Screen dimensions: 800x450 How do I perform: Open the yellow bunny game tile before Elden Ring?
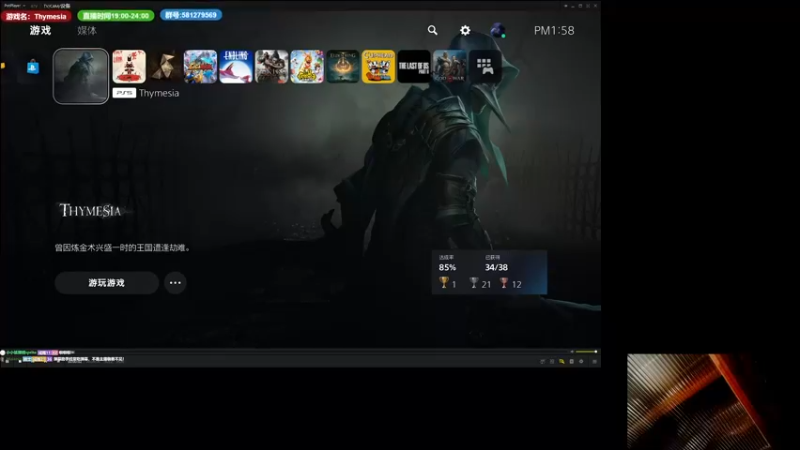click(307, 66)
